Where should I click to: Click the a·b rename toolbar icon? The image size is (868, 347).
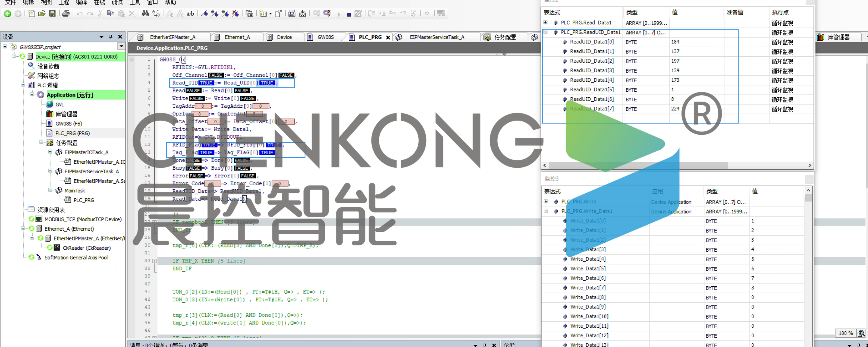click(191, 13)
